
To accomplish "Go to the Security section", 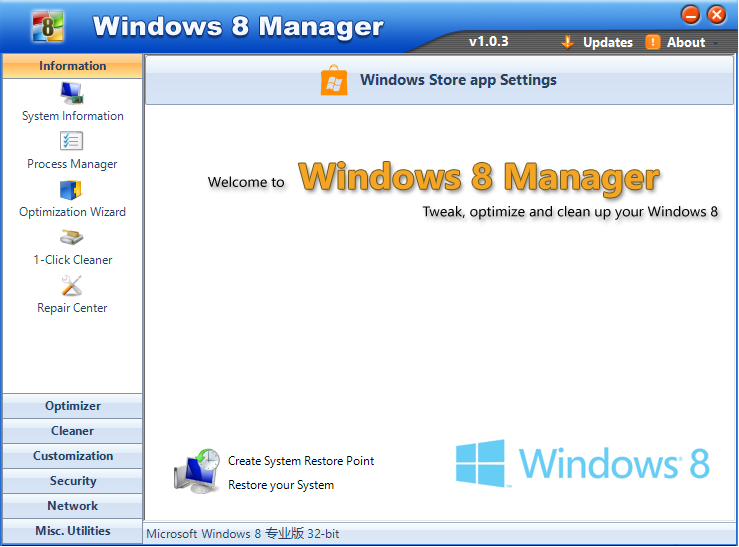I will pyautogui.click(x=73, y=481).
